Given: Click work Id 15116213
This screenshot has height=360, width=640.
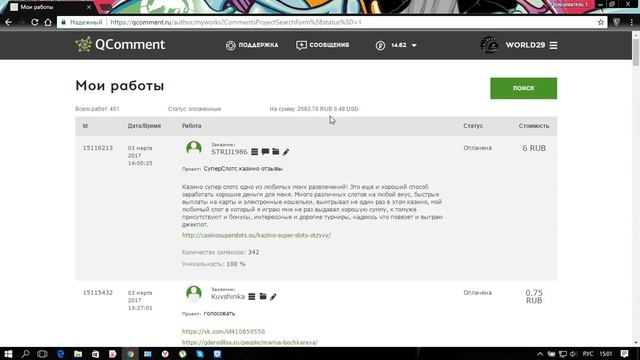Looking at the screenshot, I should click(x=98, y=148).
